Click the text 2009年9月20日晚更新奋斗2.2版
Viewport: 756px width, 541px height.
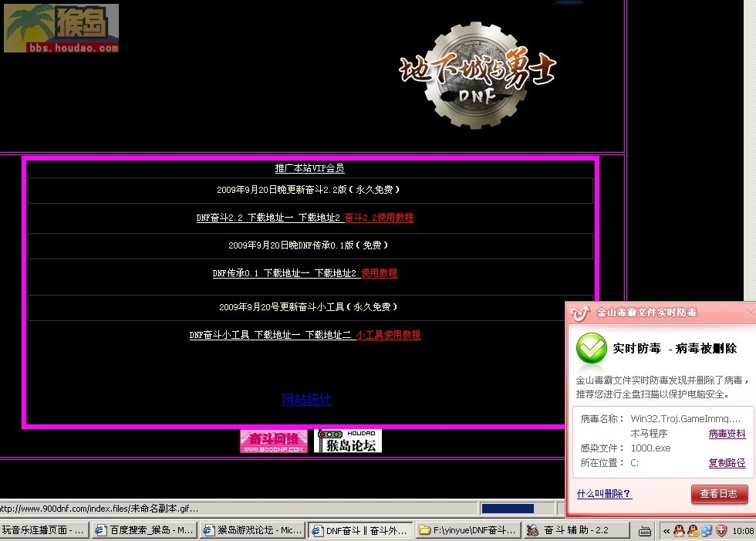click(x=308, y=190)
